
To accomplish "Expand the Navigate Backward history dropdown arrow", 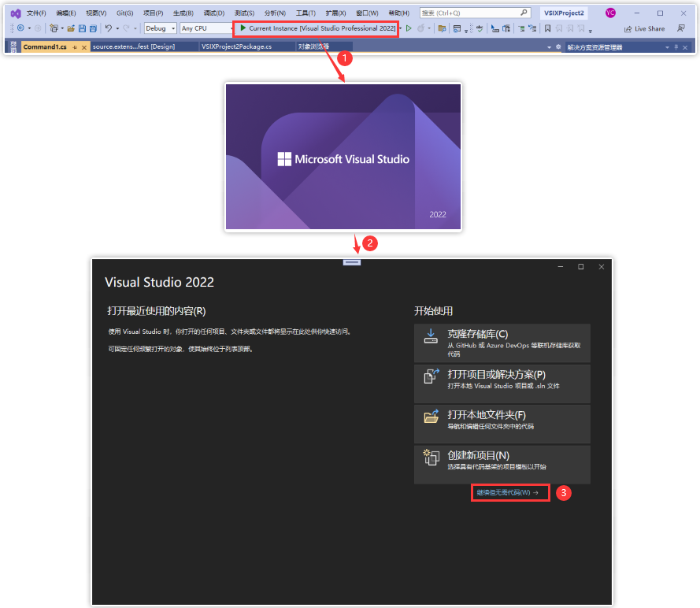I will 29,28.
